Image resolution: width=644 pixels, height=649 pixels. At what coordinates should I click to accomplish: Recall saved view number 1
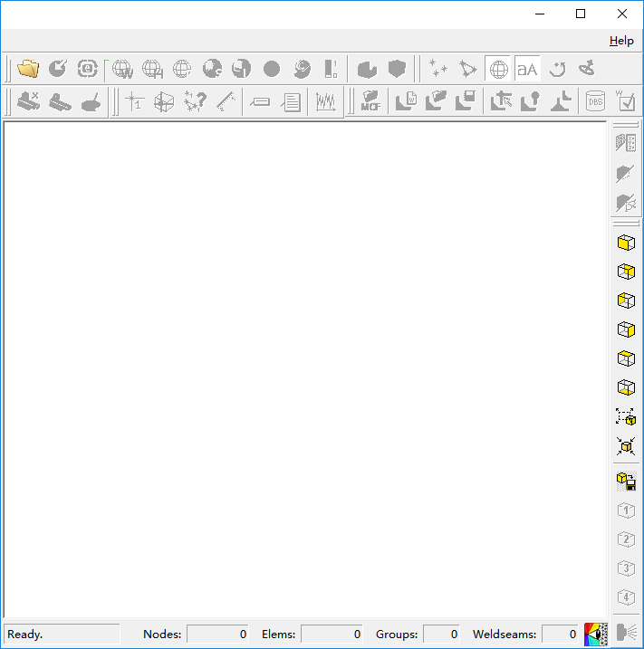(626, 511)
